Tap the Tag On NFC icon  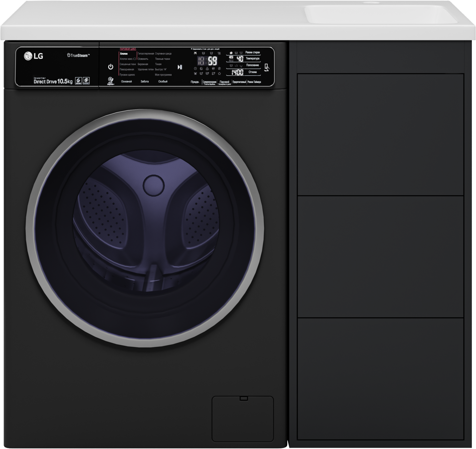(x=266, y=67)
